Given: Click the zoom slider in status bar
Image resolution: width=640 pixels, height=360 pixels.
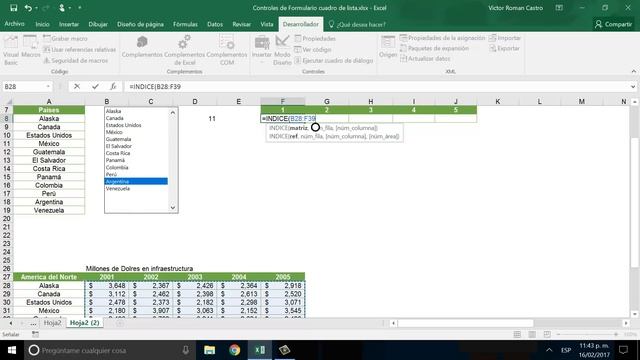Looking at the screenshot, I should point(587,334).
